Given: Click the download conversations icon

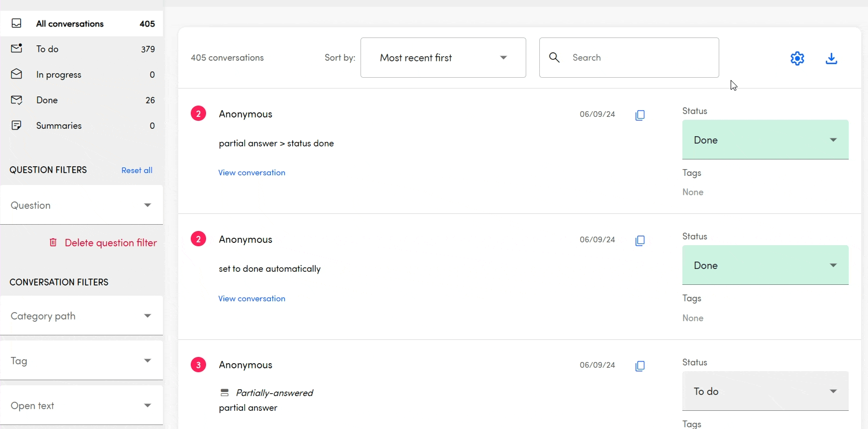Looking at the screenshot, I should (x=831, y=58).
